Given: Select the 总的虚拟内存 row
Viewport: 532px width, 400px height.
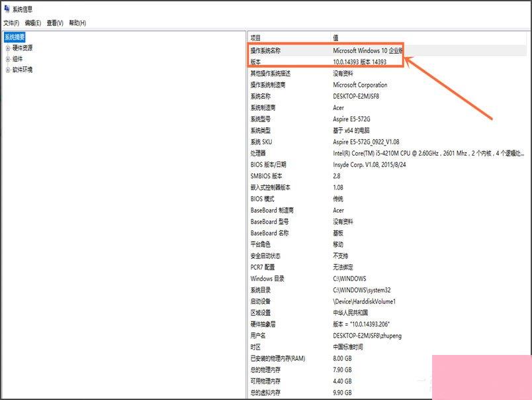Looking at the screenshot, I should coord(387,393).
